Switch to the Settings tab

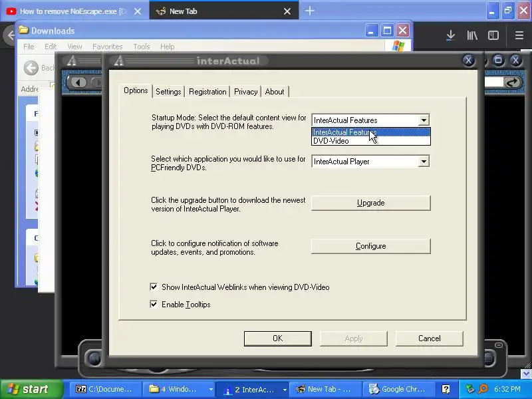[x=168, y=92]
